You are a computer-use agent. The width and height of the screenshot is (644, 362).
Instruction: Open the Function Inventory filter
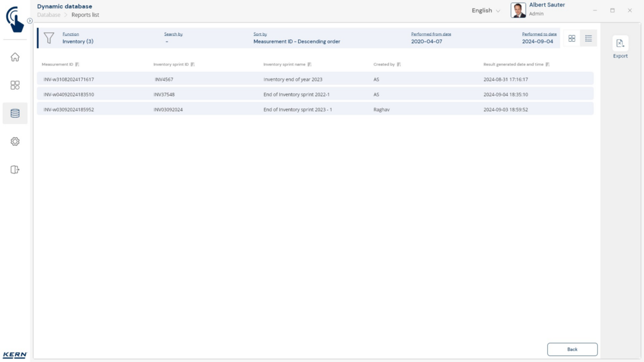coord(78,41)
